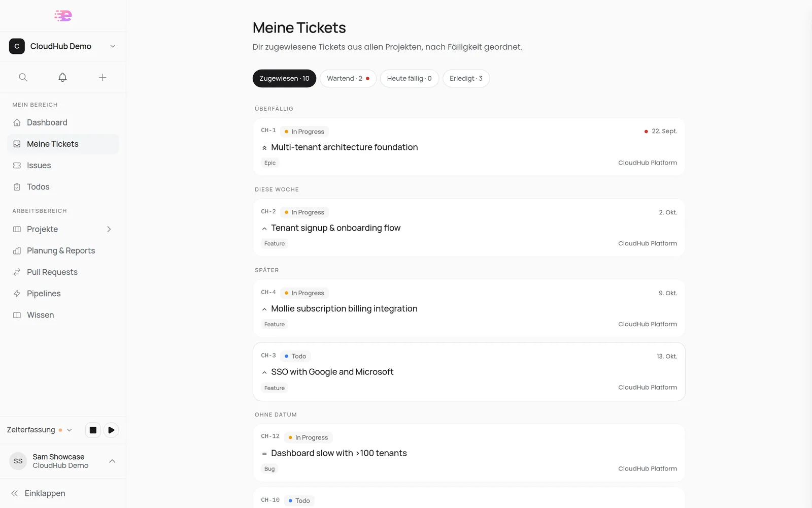The image size is (812, 508).
Task: Click the Bug tag on CH-12
Action: click(269, 469)
